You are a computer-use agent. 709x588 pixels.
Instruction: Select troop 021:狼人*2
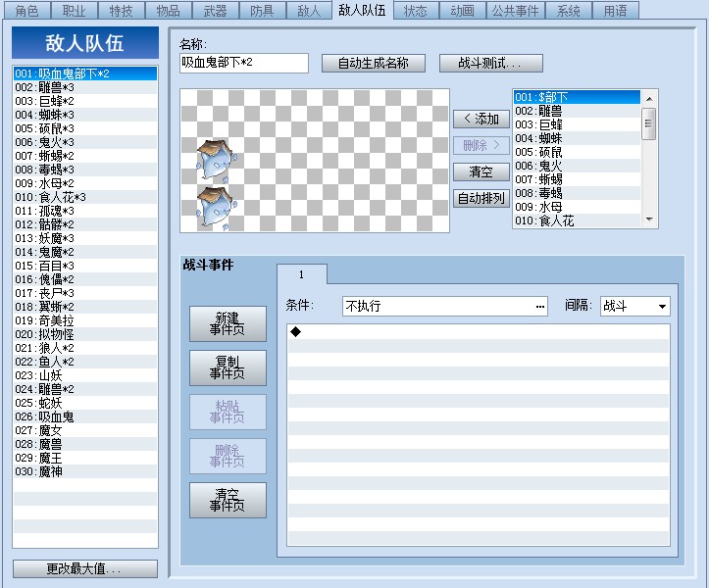(85, 348)
